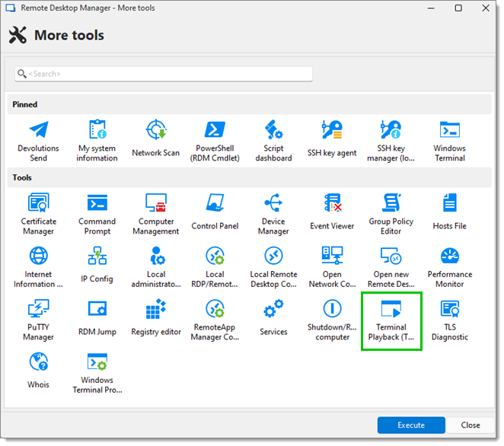The image size is (504, 446).
Task: Launch the Whois tool
Action: [38, 372]
